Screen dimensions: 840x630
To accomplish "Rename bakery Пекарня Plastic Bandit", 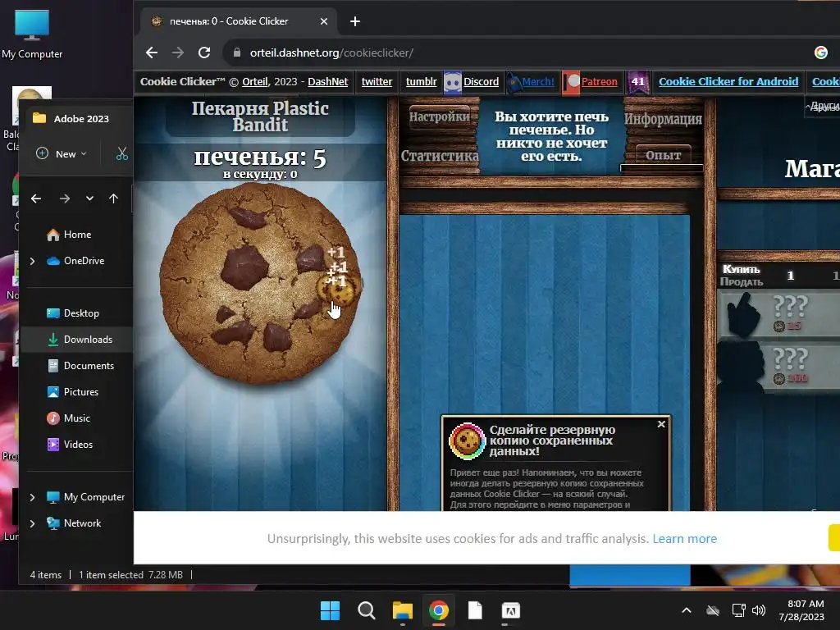I will (x=260, y=116).
